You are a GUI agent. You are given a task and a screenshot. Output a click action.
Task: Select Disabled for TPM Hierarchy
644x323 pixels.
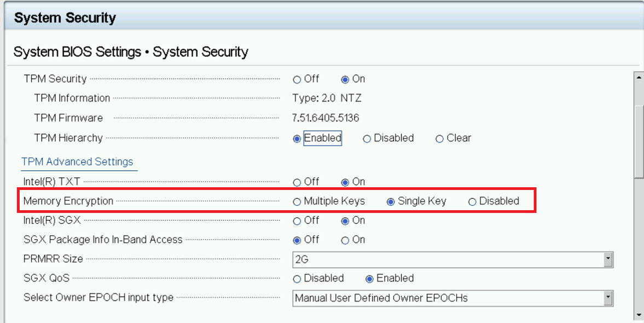pyautogui.click(x=367, y=138)
